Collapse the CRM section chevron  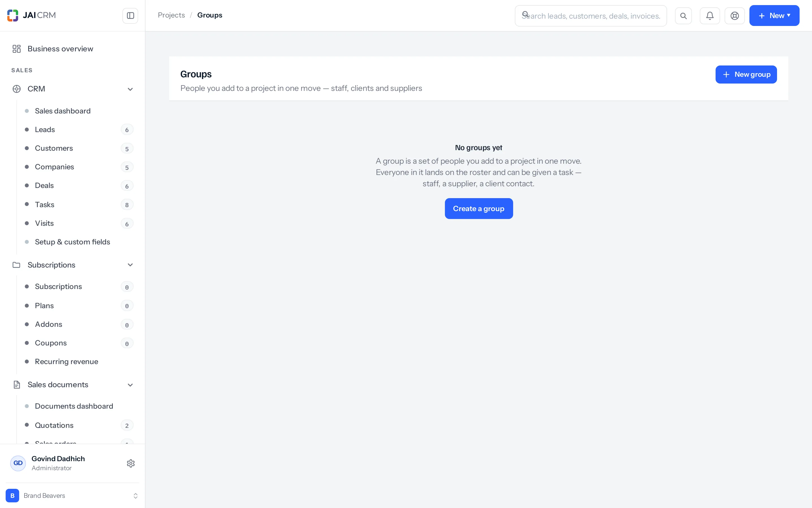coord(130,89)
